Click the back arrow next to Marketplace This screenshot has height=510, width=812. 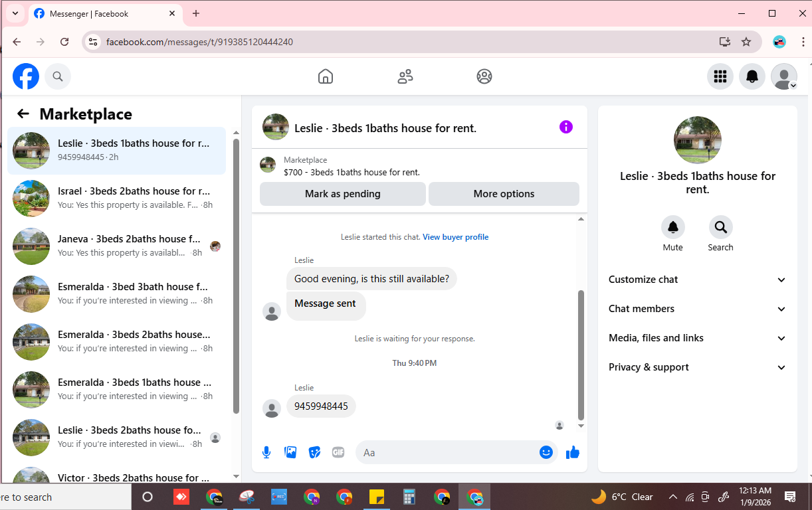(23, 114)
